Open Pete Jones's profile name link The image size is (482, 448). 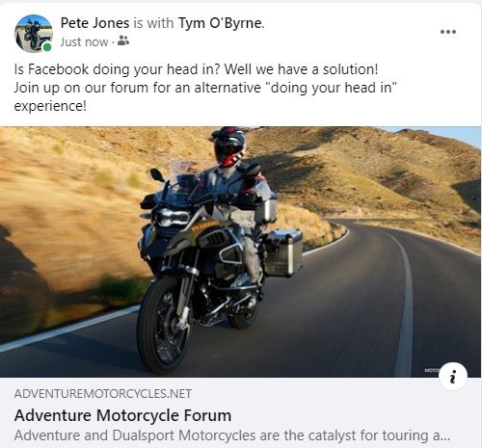94,23
